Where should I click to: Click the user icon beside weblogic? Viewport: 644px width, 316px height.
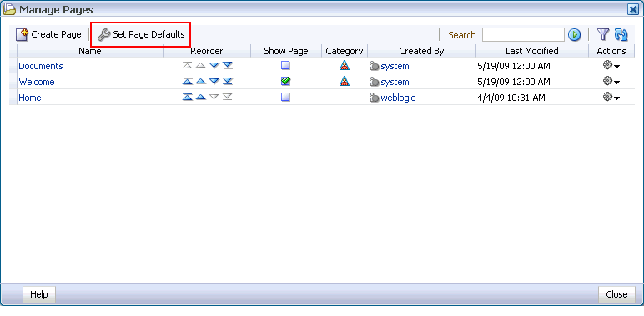[x=375, y=98]
